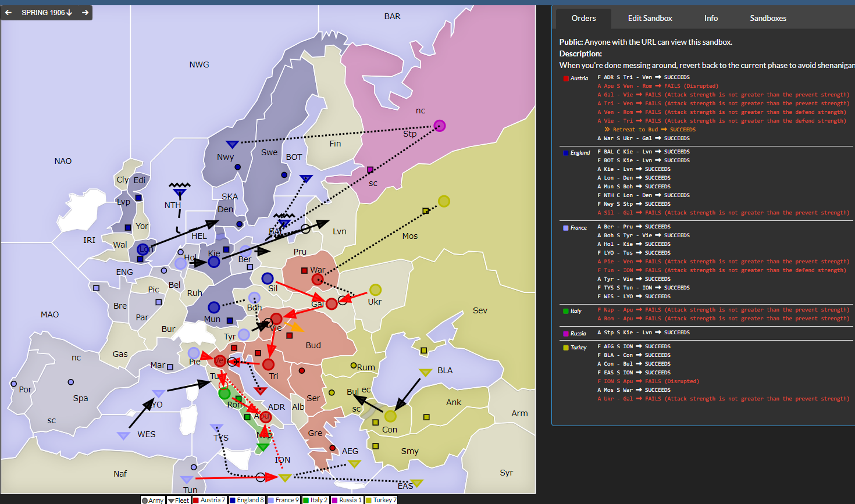Click the Warsaw supply center square
The height and width of the screenshot is (504, 855).
click(304, 270)
